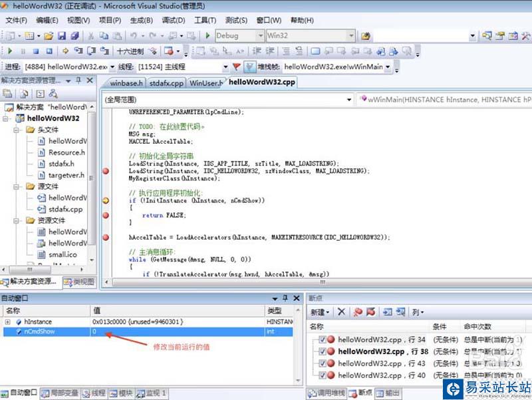The image size is (532, 400).
Task: Stop debugging with the blue square button
Action: 36,51
